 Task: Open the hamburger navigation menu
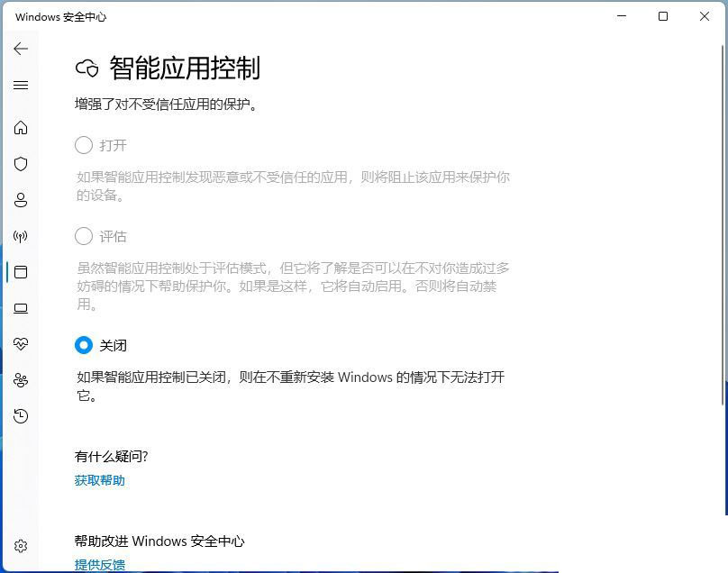(x=21, y=86)
